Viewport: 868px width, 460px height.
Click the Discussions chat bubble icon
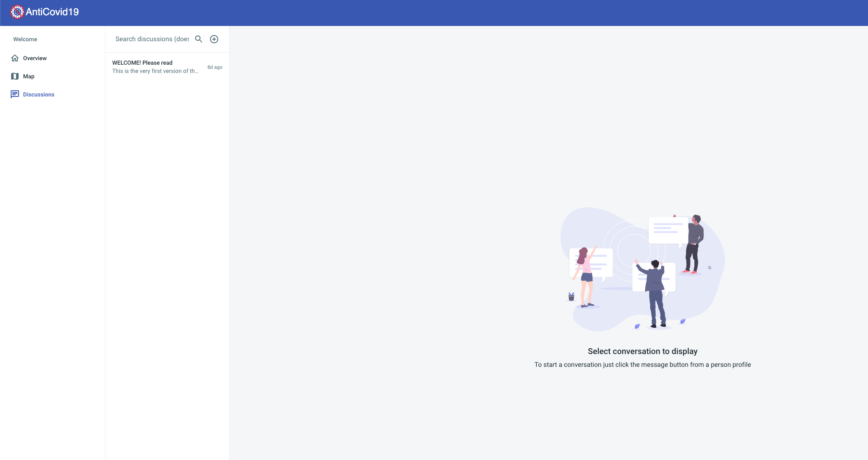tap(15, 94)
